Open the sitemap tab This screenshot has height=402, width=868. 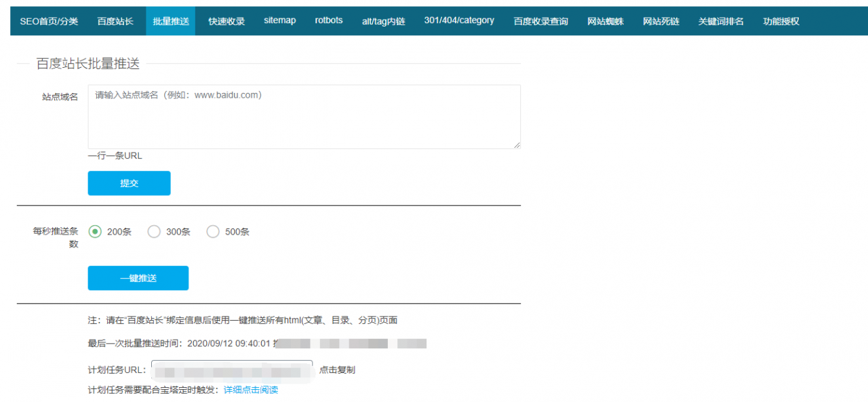(x=279, y=20)
